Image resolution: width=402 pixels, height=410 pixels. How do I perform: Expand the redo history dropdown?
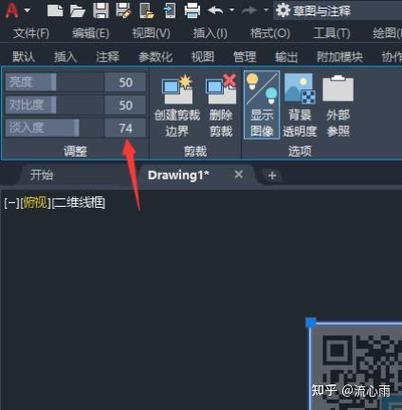266,10
